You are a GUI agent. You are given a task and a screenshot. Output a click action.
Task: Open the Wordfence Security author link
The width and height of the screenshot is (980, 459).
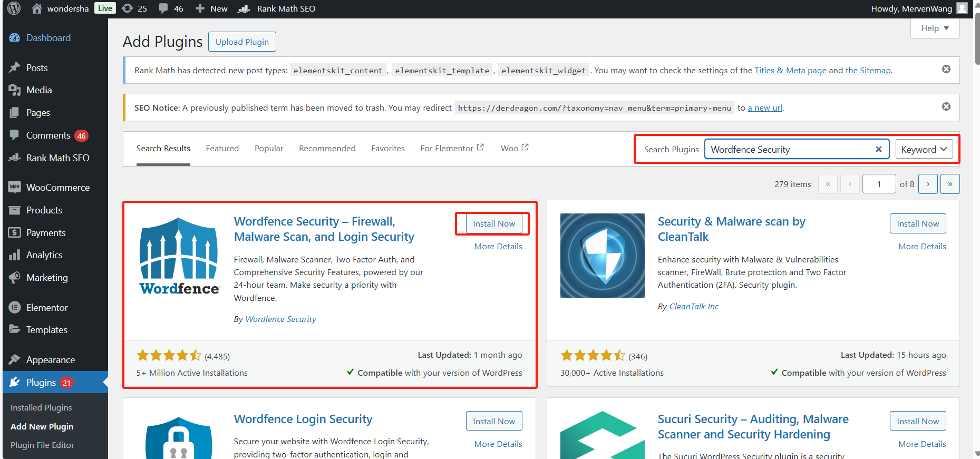click(281, 319)
